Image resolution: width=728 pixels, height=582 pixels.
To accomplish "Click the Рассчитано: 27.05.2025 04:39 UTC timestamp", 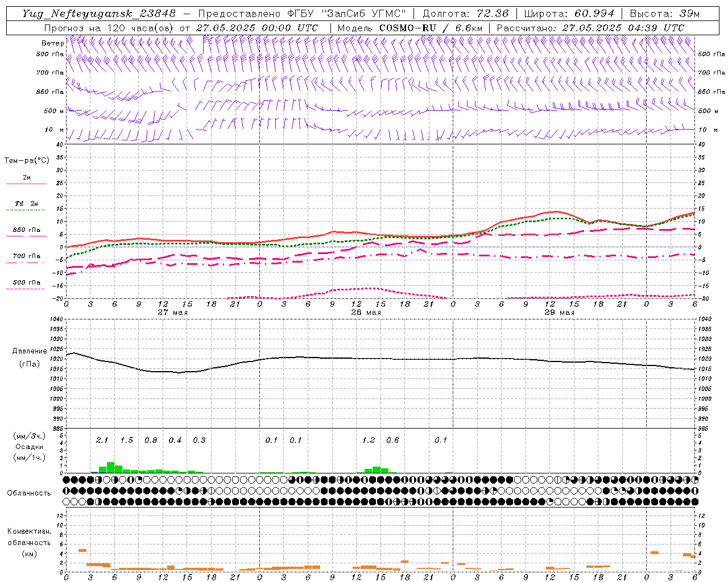I will (590, 28).
